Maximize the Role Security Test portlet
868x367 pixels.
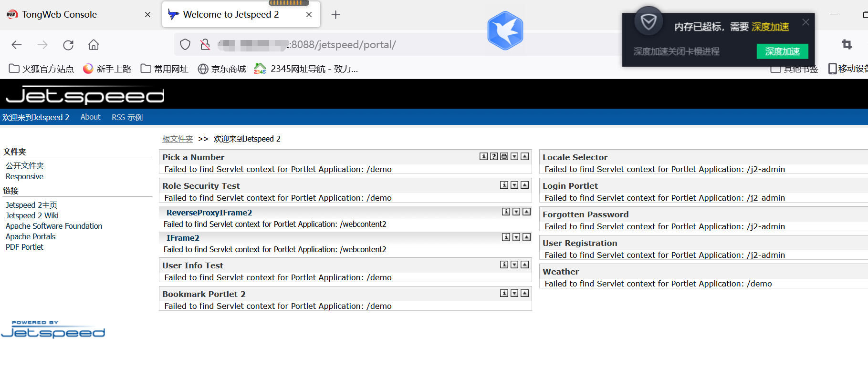[x=525, y=185]
